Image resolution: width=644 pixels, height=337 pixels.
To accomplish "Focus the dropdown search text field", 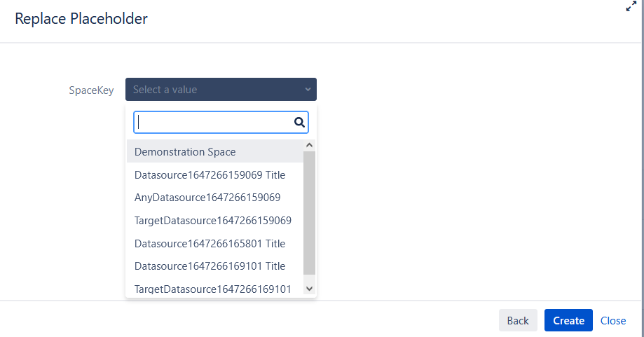I will 214,123.
